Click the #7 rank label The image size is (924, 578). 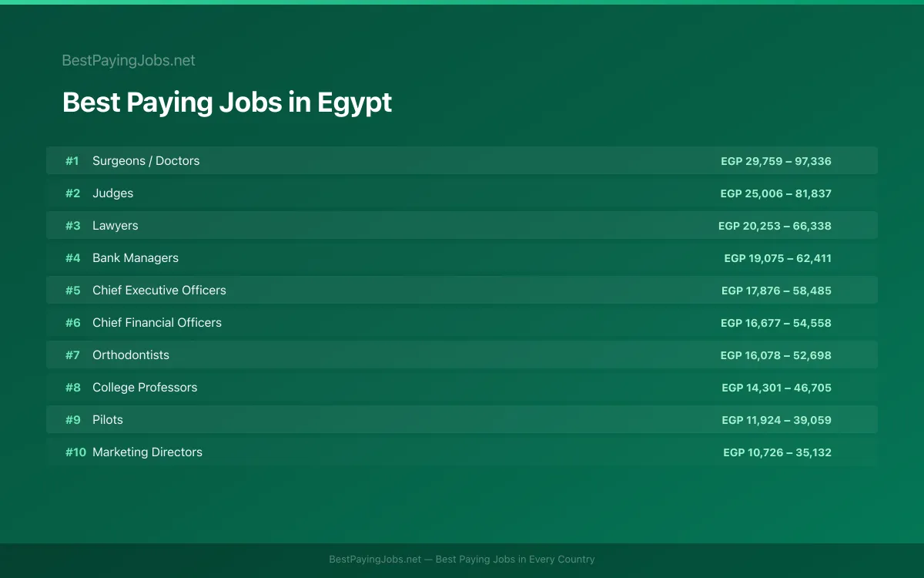coord(72,355)
